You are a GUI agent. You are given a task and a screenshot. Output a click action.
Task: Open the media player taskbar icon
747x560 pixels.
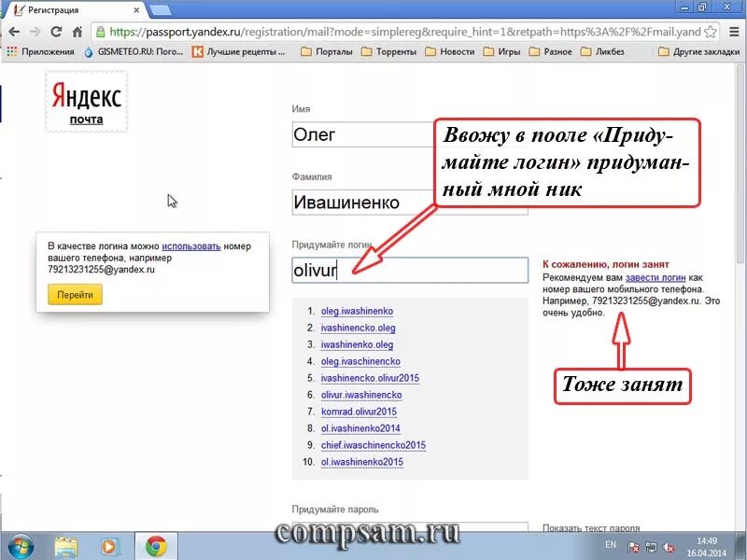109,547
